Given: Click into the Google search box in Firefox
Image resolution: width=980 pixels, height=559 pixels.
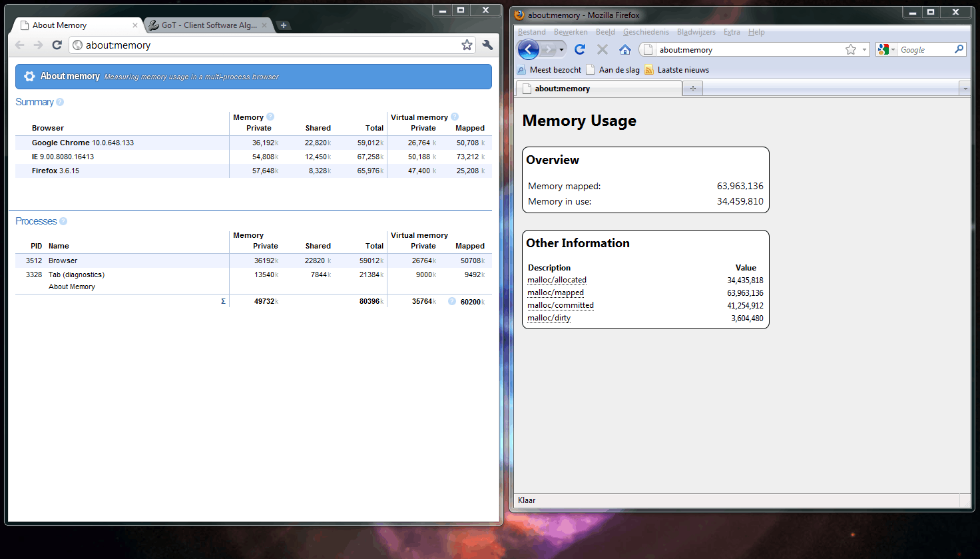Looking at the screenshot, I should click(925, 50).
